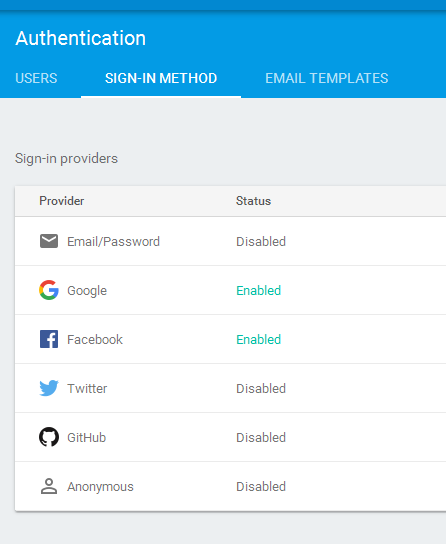
Task: Select the Twitter provider label
Action: tap(87, 389)
